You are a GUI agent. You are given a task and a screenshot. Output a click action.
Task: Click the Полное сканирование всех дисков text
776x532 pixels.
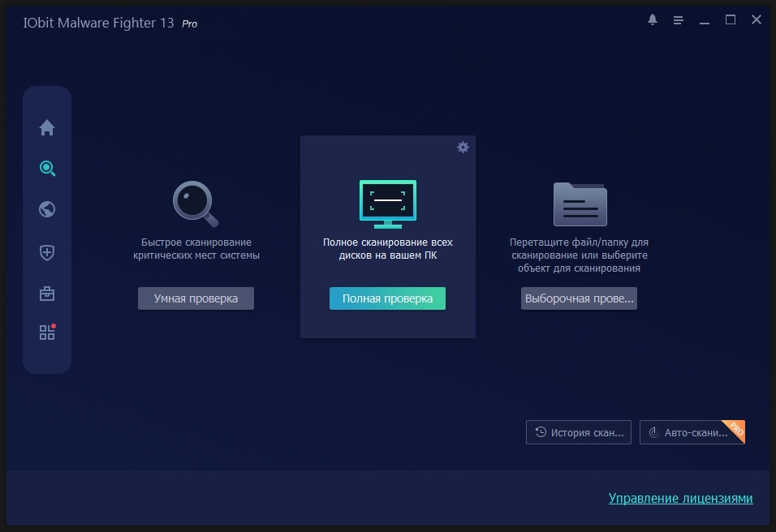tap(387, 248)
